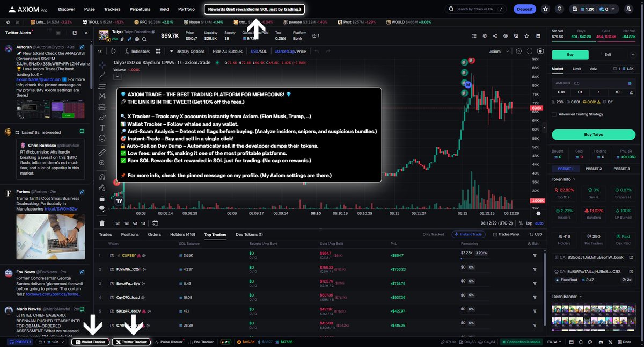Select PRESET 2 tab
Viewport: 644px width, 347px height.
click(593, 169)
